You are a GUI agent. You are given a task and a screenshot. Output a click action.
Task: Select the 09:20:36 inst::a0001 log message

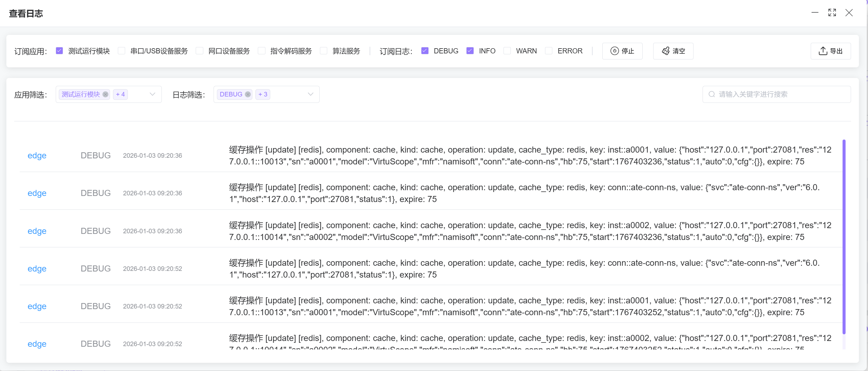[530, 156]
